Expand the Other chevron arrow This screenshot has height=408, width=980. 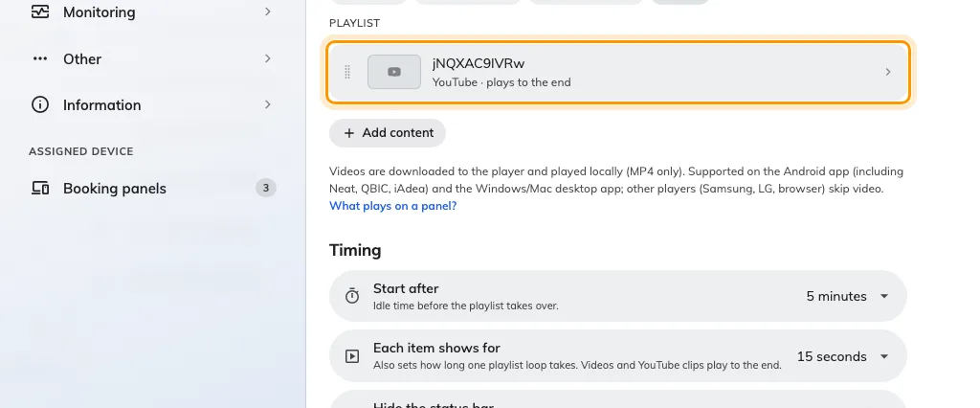coord(268,58)
